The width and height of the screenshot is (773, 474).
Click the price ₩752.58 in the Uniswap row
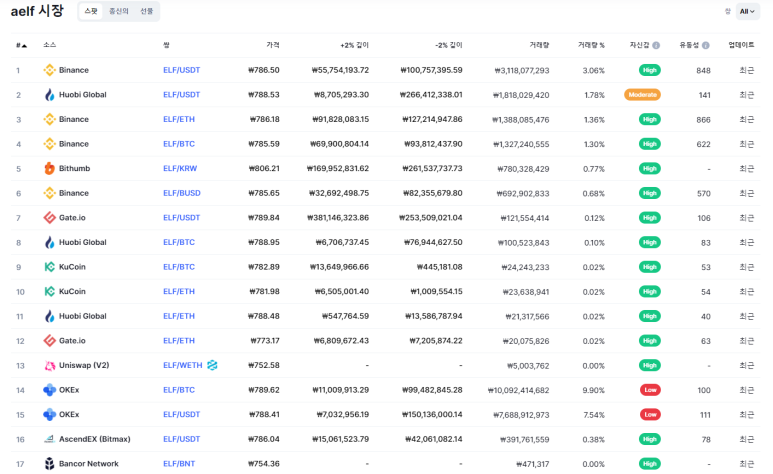pyautogui.click(x=264, y=365)
